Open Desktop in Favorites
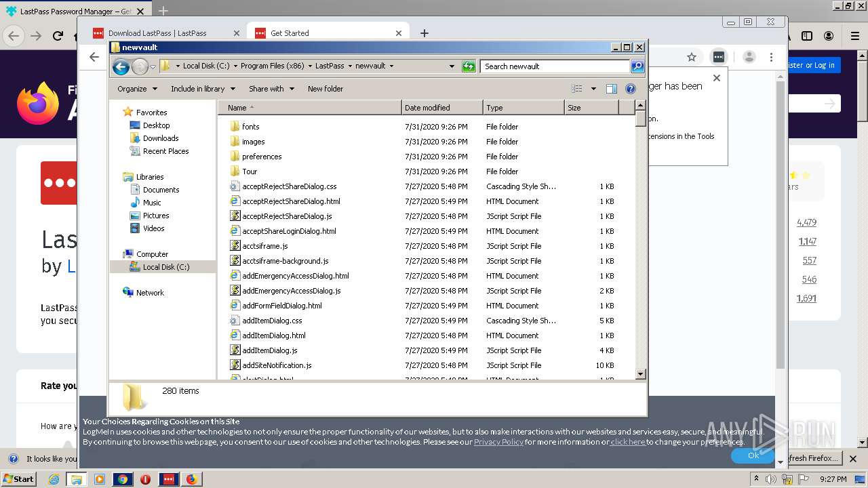The width and height of the screenshot is (868, 488). 156,125
